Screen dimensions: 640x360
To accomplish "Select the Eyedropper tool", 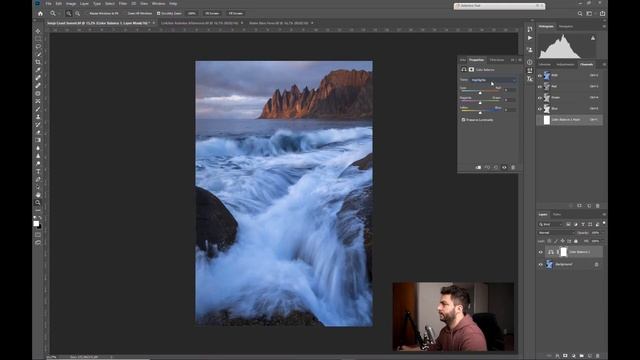I will (38, 70).
